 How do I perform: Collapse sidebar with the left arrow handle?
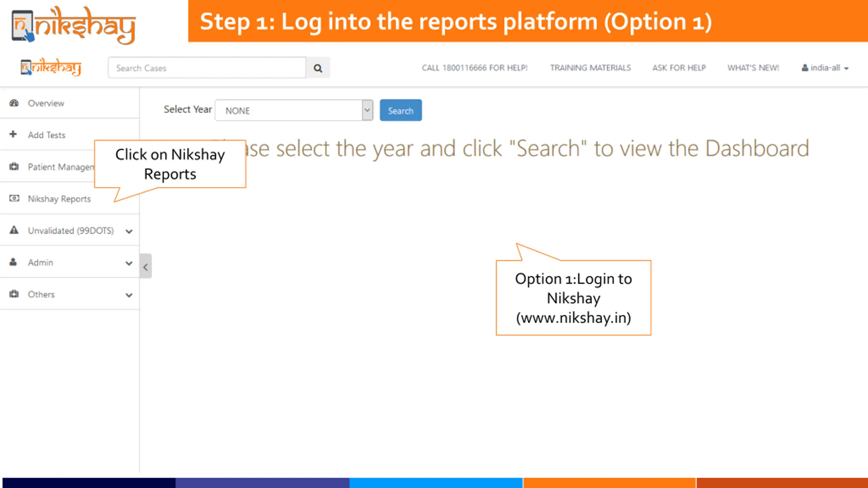pyautogui.click(x=145, y=266)
